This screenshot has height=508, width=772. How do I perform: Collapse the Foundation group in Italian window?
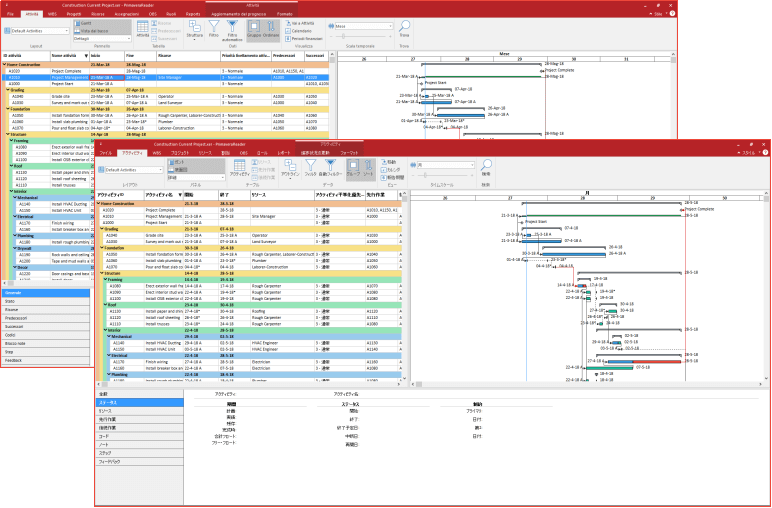tap(8, 109)
